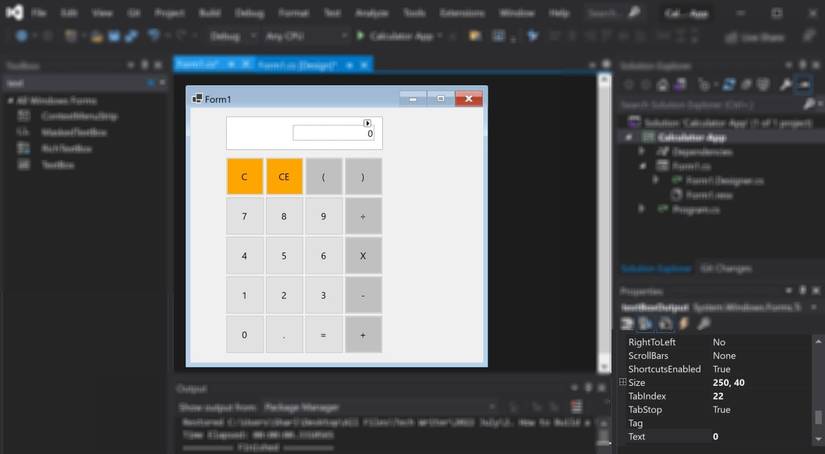Click the Properties events lightning icon
The width and height of the screenshot is (825, 454).
coord(684,324)
